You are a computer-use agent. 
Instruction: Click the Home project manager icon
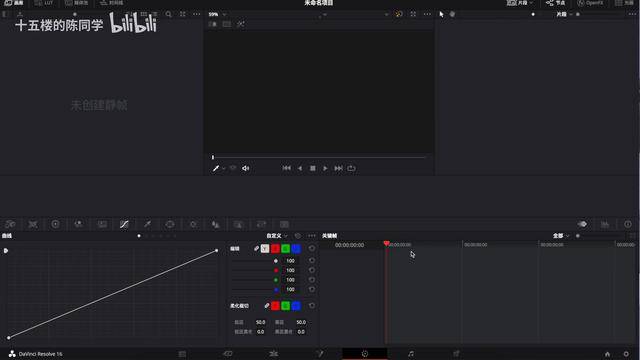607,354
